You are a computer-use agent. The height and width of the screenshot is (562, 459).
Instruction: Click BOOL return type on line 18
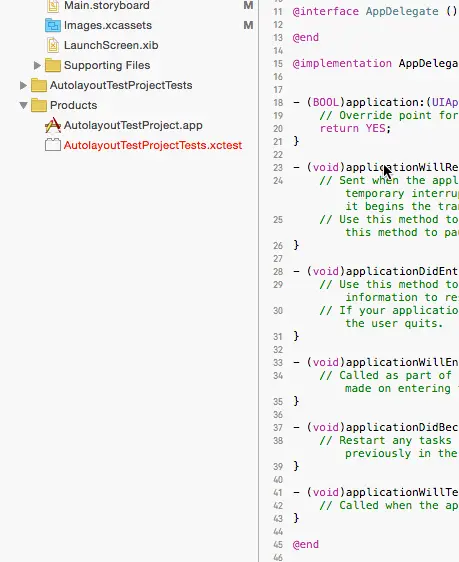(x=326, y=103)
